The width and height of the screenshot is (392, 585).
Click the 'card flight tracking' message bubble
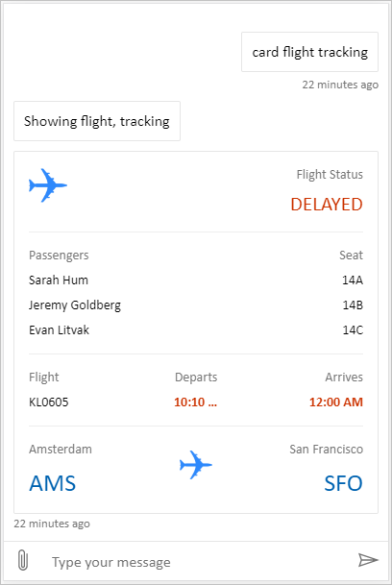(x=310, y=52)
